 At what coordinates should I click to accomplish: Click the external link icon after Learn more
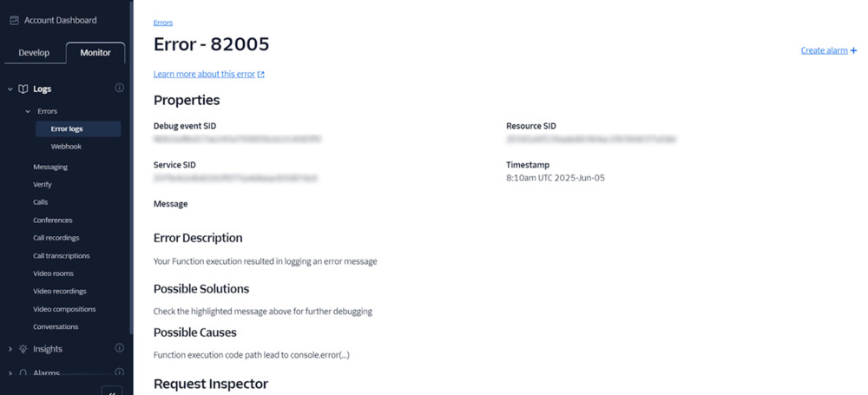(x=261, y=75)
